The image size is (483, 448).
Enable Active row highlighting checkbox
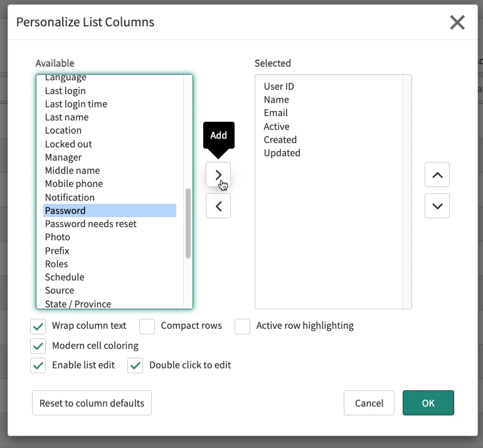pyautogui.click(x=242, y=326)
